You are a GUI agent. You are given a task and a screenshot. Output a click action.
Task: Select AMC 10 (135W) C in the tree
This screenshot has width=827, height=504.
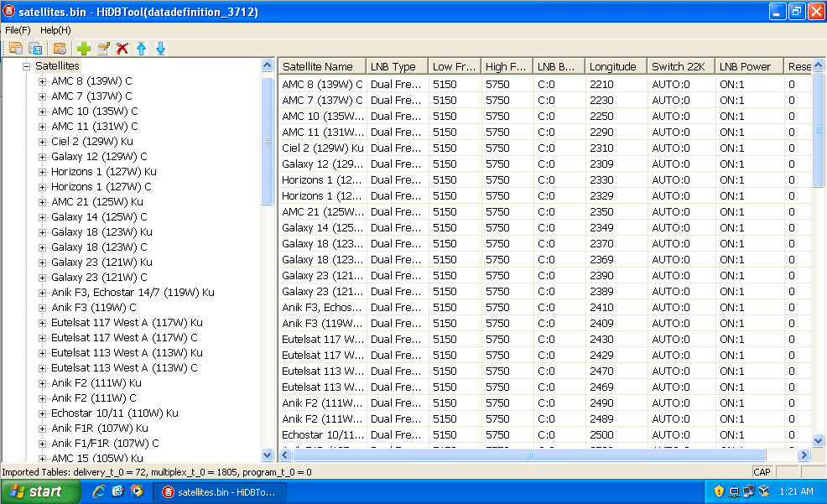click(x=95, y=112)
